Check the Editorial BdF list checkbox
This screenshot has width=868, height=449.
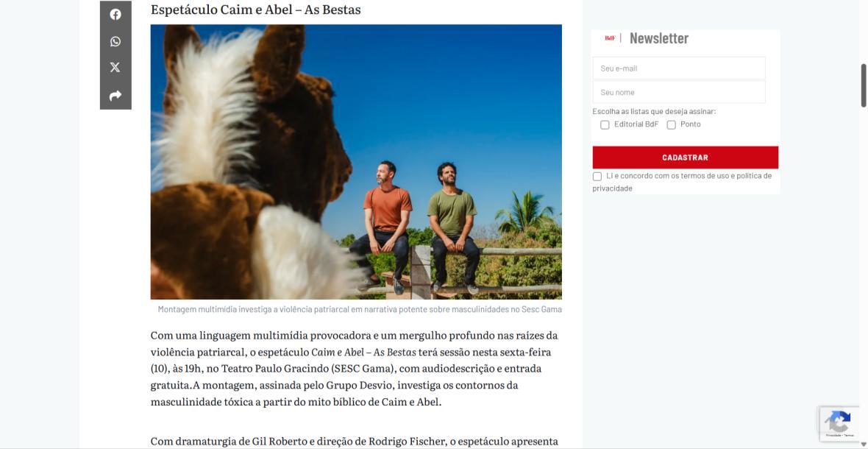(605, 125)
